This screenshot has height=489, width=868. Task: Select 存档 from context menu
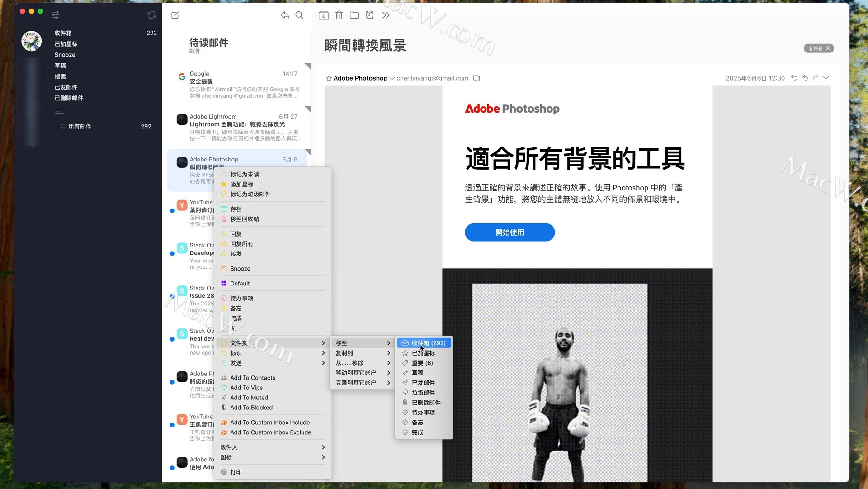273,209
